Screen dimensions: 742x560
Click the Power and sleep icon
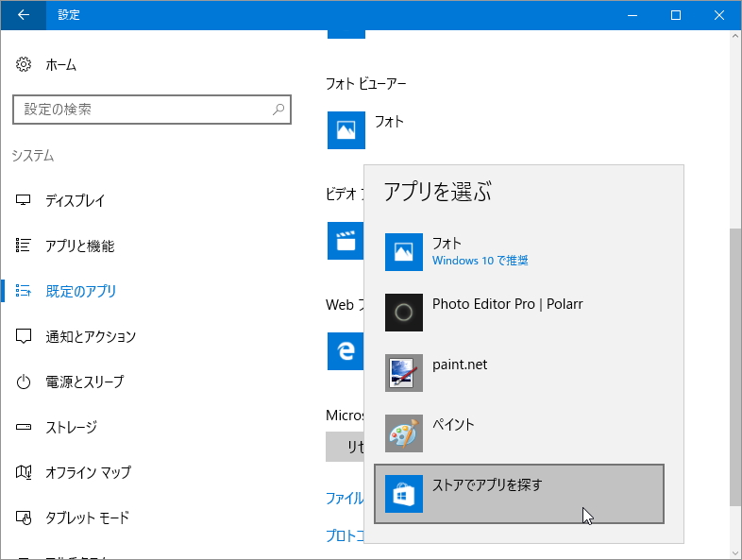click(x=24, y=382)
